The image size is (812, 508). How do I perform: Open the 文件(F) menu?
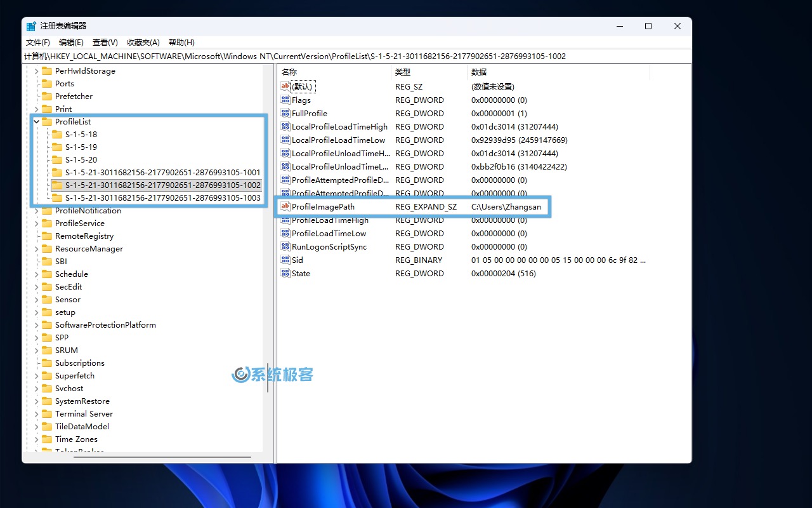click(37, 42)
